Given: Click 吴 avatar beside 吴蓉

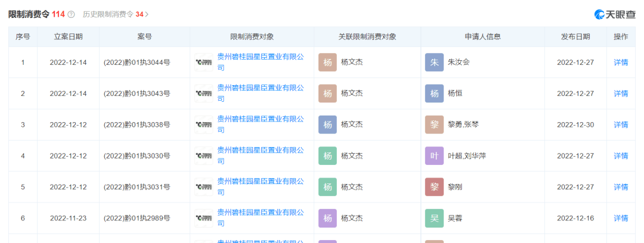Looking at the screenshot, I should pyautogui.click(x=434, y=219).
